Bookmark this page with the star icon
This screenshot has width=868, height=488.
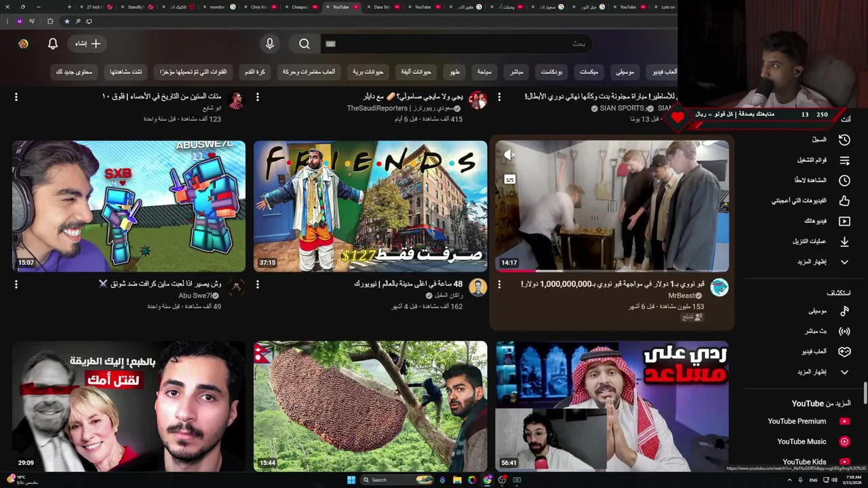66,21
